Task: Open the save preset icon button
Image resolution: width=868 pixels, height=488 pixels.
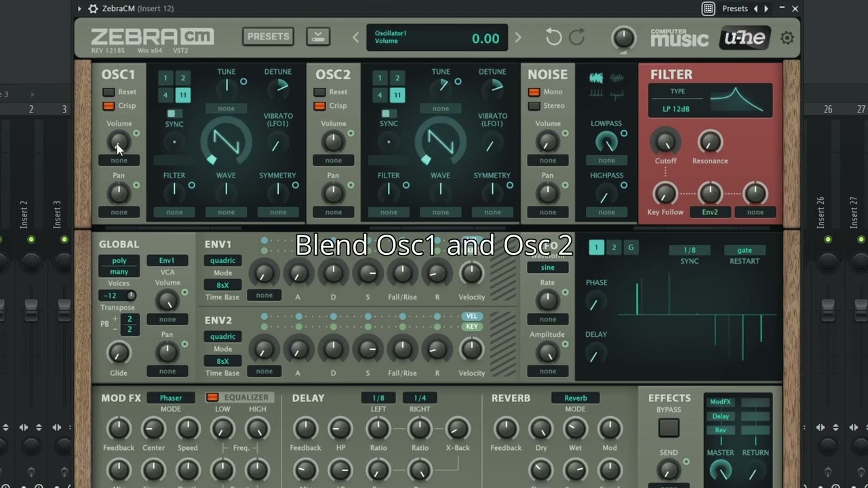Action: point(318,37)
